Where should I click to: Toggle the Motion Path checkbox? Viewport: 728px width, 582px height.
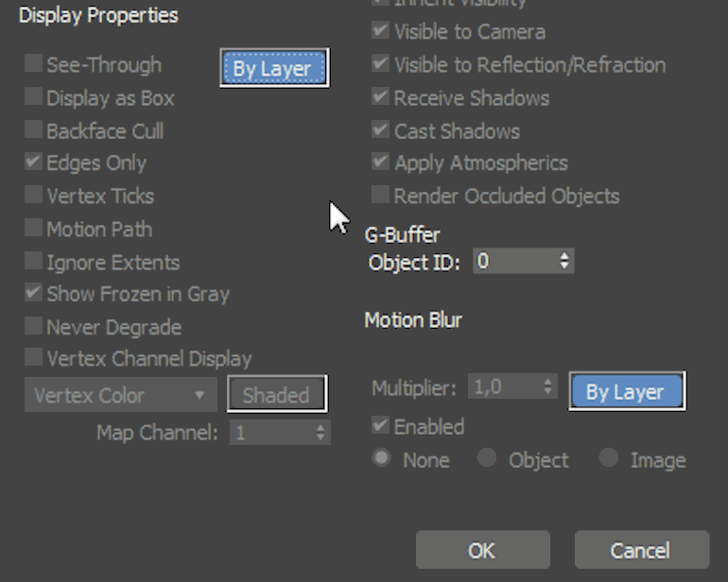coord(34,229)
